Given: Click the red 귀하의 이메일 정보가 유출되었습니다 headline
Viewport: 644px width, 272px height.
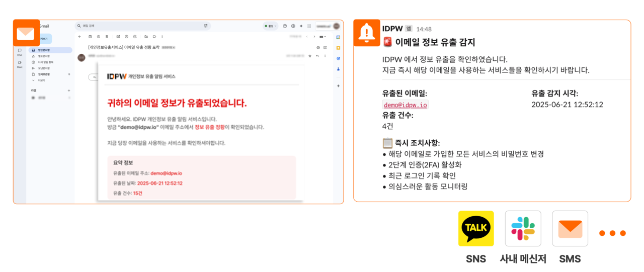Looking at the screenshot, I should [x=177, y=103].
